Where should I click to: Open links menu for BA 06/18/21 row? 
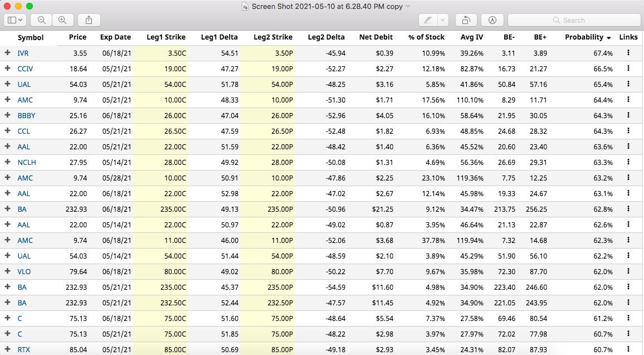tap(628, 209)
